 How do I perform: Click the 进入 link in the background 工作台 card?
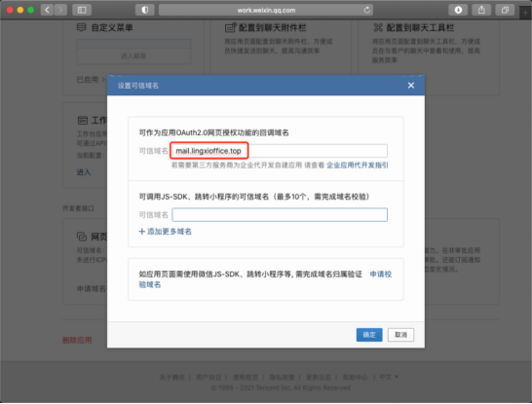[84, 172]
